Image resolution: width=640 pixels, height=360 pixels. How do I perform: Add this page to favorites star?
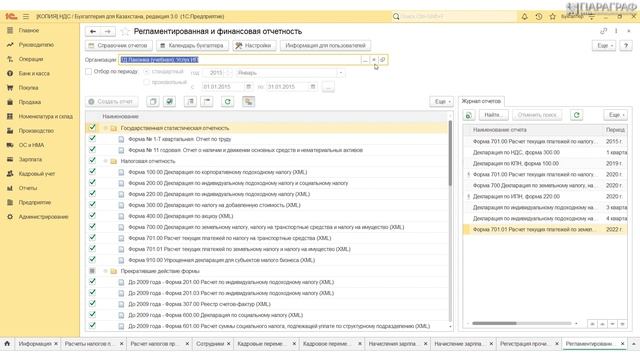pos(125,31)
